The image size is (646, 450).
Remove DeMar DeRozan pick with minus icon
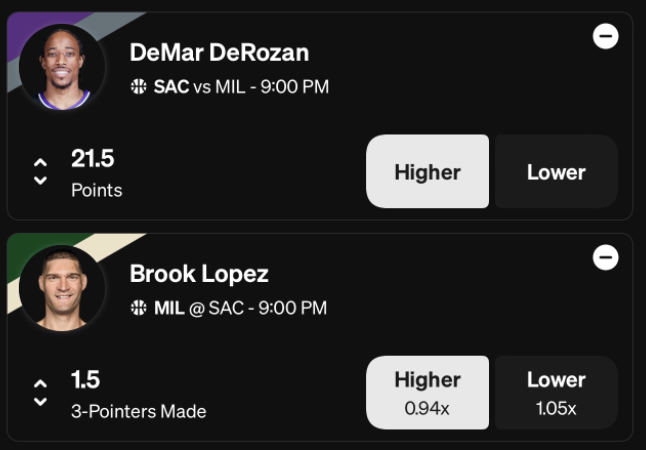(605, 36)
